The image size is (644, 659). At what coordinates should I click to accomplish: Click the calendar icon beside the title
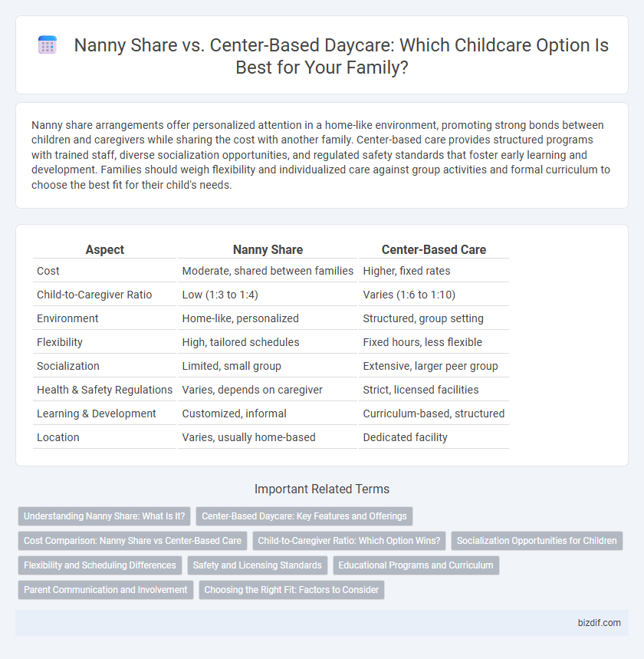(x=47, y=45)
